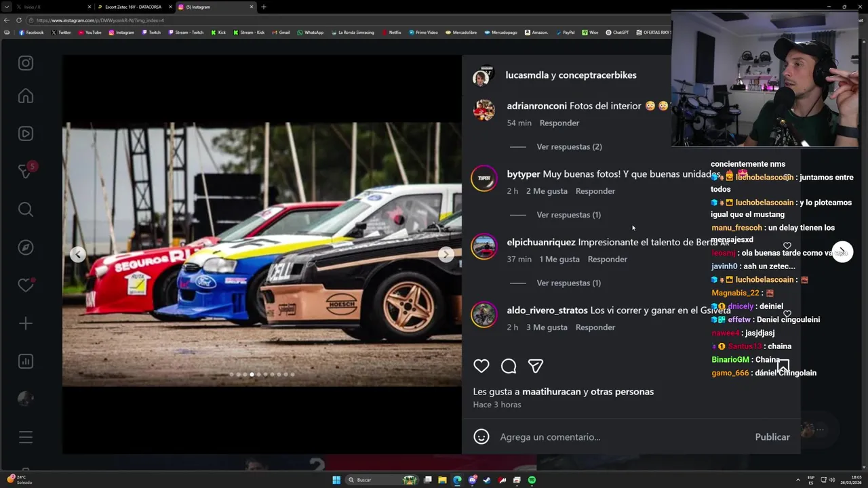Open bytyper's profile picture

tap(484, 178)
